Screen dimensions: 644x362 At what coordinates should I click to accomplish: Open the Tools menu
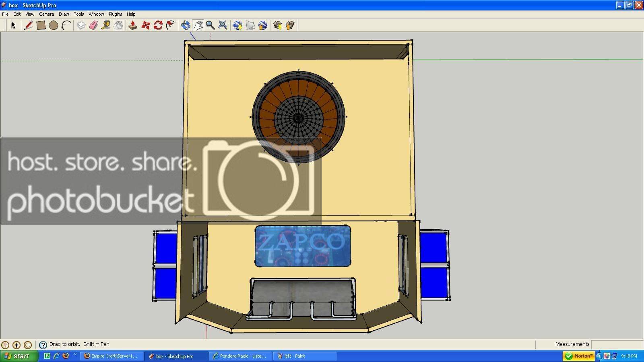(79, 14)
